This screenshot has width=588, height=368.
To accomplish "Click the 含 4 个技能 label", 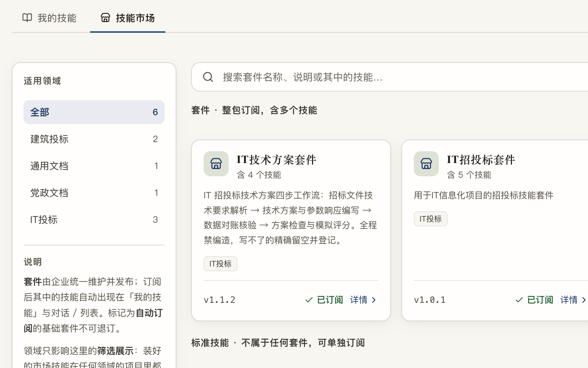I will point(259,175).
